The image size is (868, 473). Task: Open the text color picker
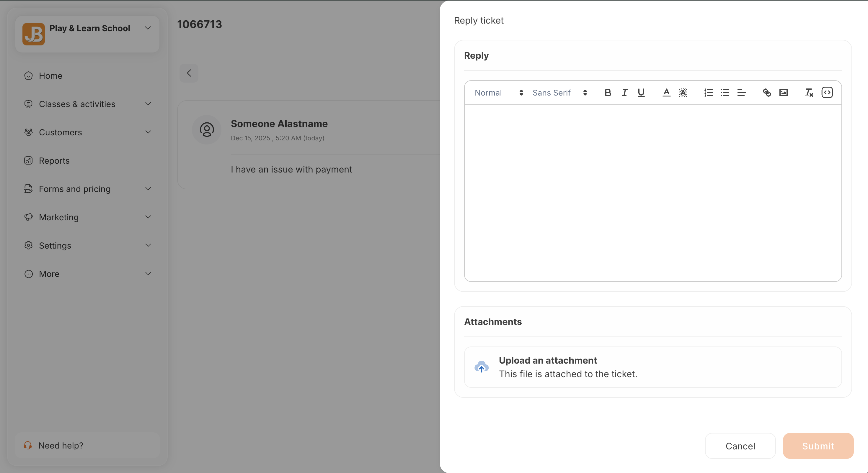[666, 93]
